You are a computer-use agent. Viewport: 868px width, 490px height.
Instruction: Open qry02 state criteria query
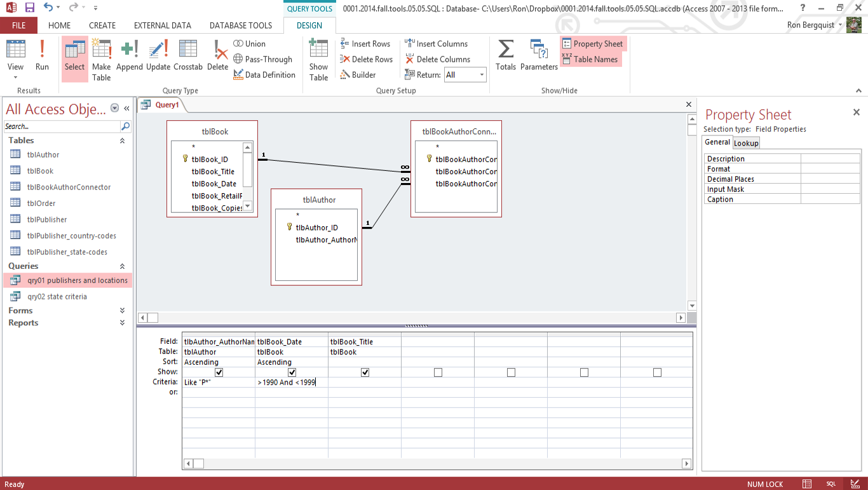pyautogui.click(x=57, y=297)
